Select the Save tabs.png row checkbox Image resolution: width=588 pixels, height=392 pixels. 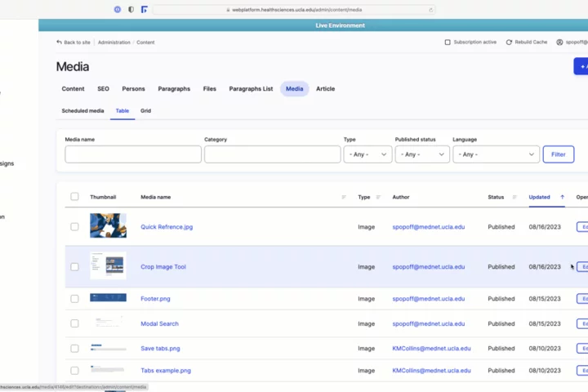74,348
